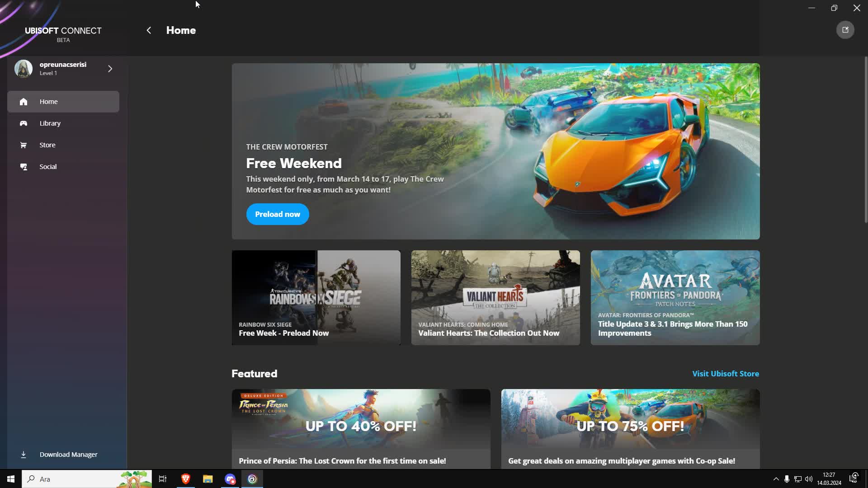Click the Preload now button

[x=277, y=214]
